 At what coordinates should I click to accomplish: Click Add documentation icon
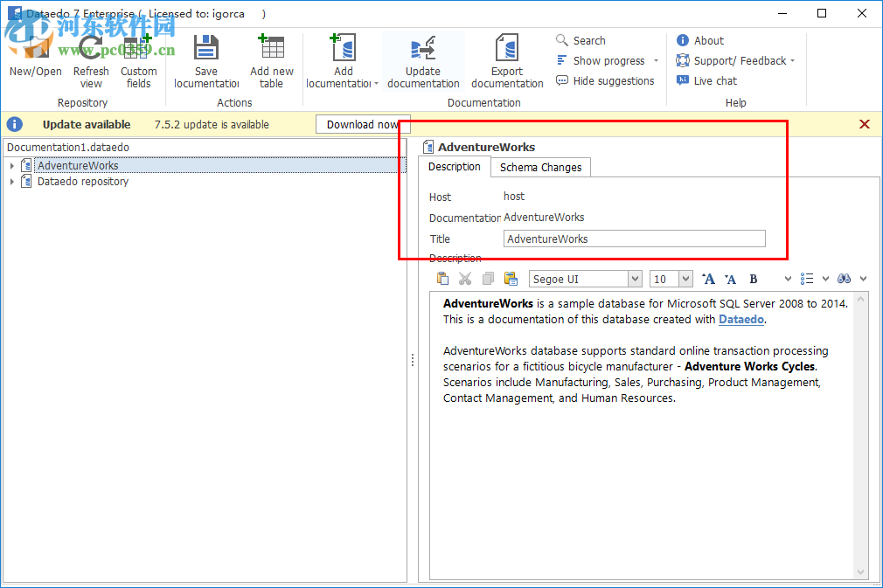point(343,46)
